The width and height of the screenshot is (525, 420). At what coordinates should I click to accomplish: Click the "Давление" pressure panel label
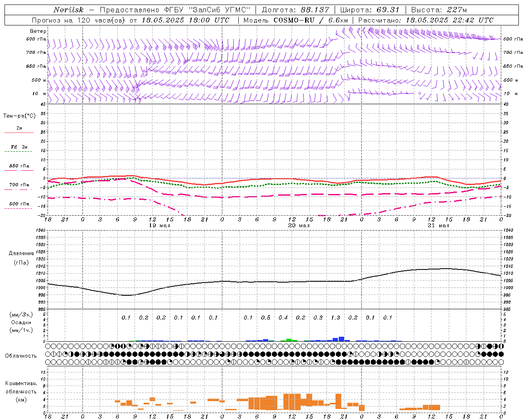(x=21, y=253)
